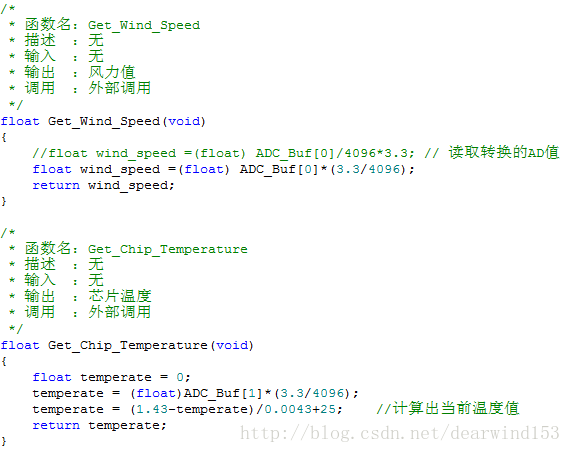Screen dimensions: 572x453
Task: Click the 风力值 output description
Action: point(112,72)
